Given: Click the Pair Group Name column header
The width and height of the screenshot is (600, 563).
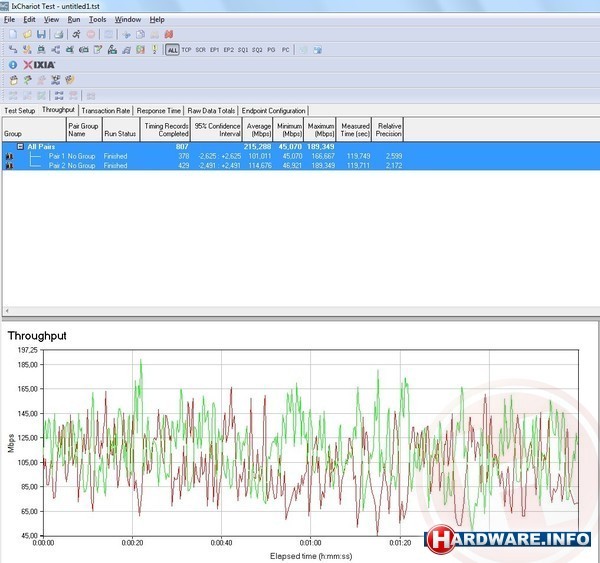Looking at the screenshot, I should tap(84, 130).
